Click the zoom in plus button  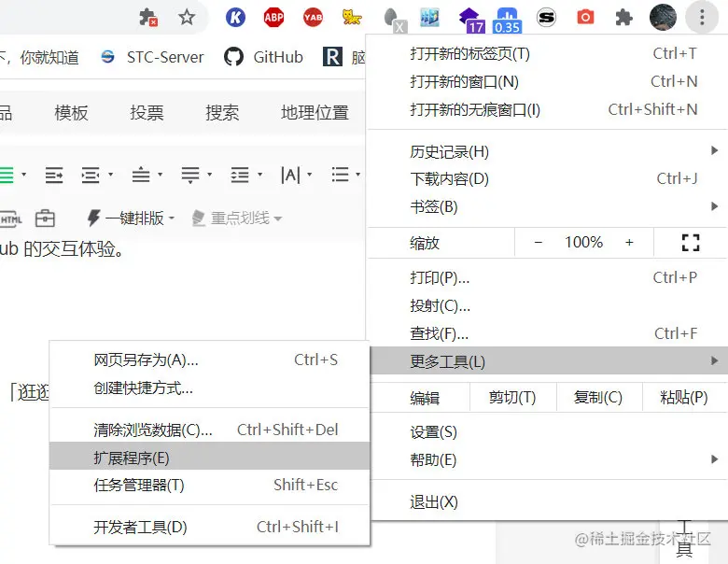tap(629, 242)
